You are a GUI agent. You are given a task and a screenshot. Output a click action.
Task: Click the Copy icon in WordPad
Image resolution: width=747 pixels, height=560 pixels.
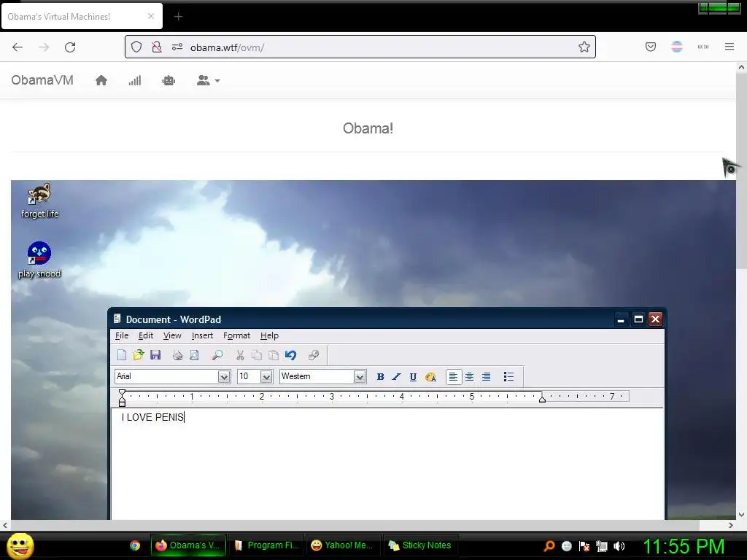click(257, 355)
